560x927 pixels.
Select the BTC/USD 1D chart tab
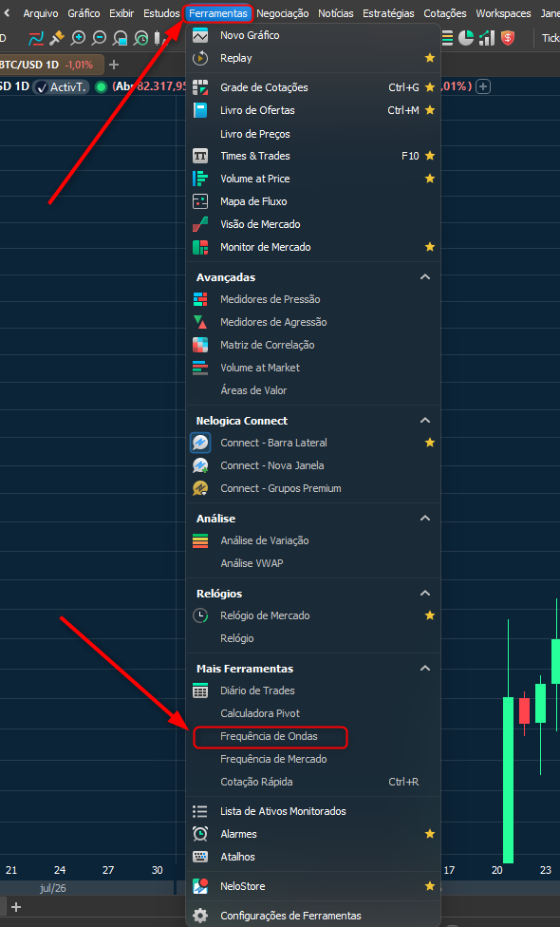(x=51, y=65)
